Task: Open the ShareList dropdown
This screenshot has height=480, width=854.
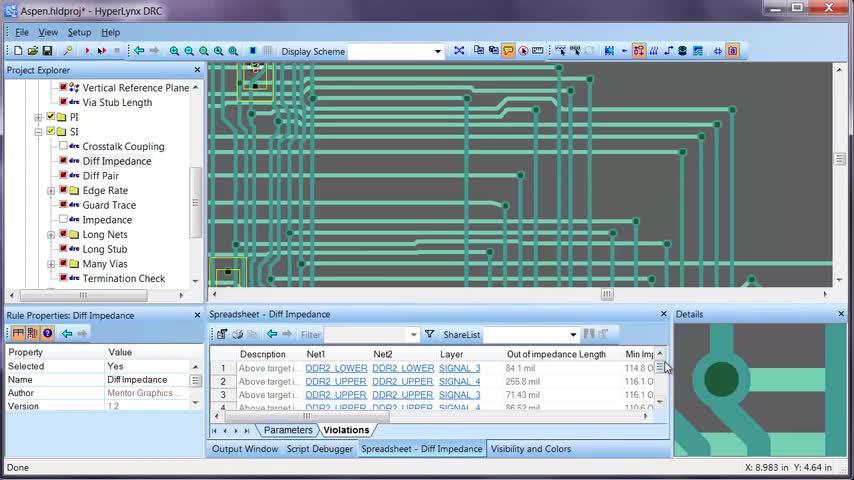Action: coord(572,335)
